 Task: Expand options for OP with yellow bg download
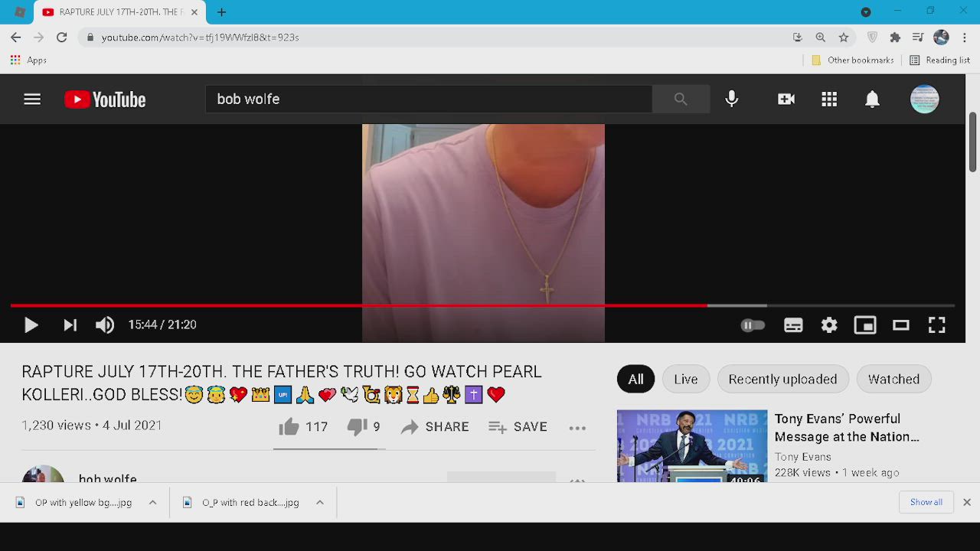[x=153, y=502]
